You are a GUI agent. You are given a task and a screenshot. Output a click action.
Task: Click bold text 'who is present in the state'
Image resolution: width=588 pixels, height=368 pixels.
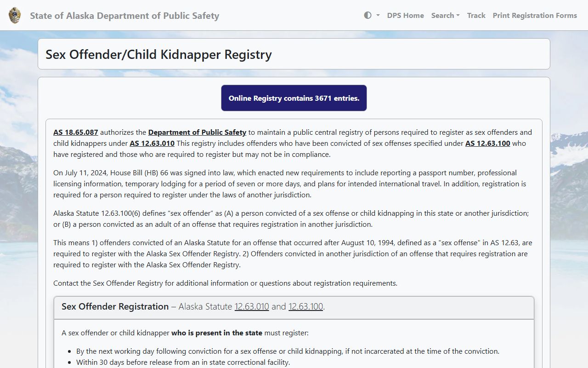point(217,333)
